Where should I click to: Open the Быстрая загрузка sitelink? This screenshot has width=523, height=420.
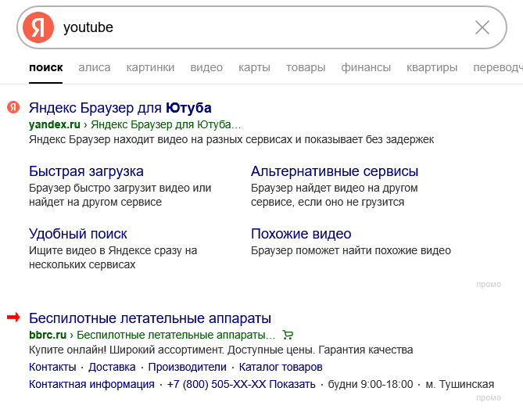[x=86, y=171]
